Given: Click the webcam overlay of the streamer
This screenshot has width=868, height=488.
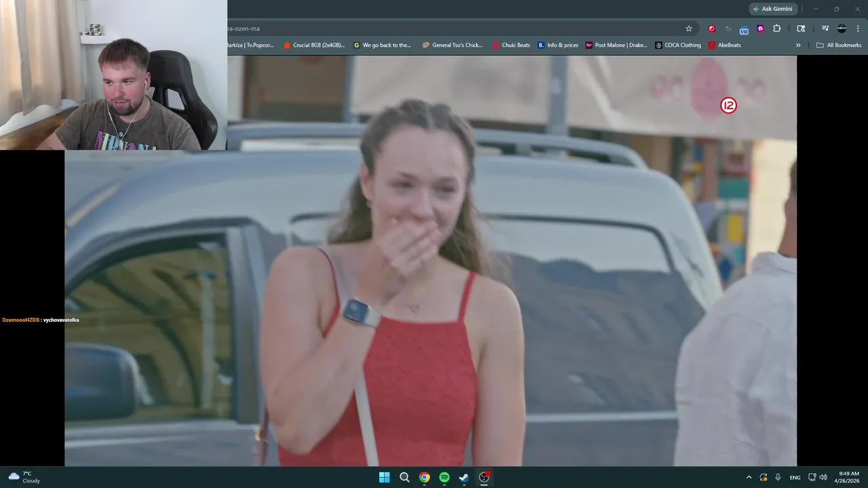Looking at the screenshot, I should click(x=113, y=75).
